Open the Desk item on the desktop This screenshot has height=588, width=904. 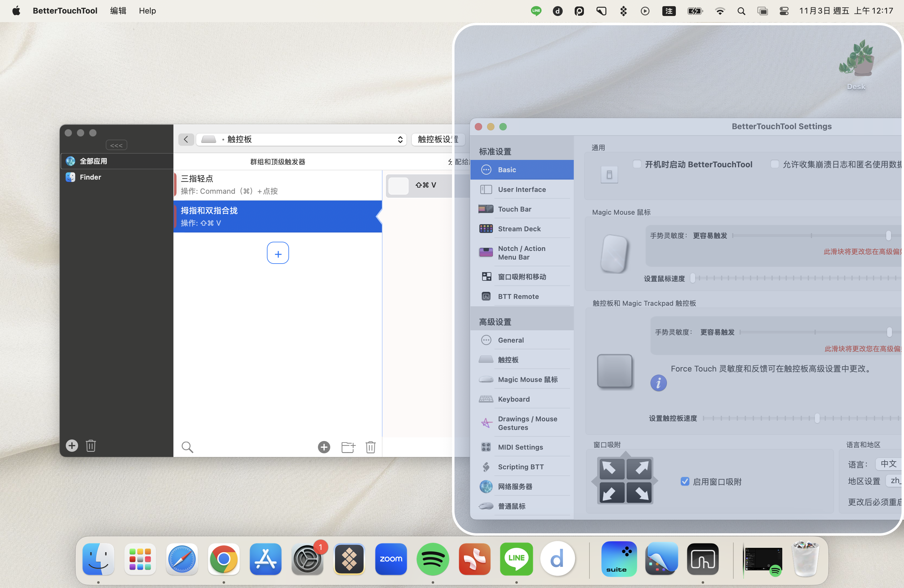[856, 65]
